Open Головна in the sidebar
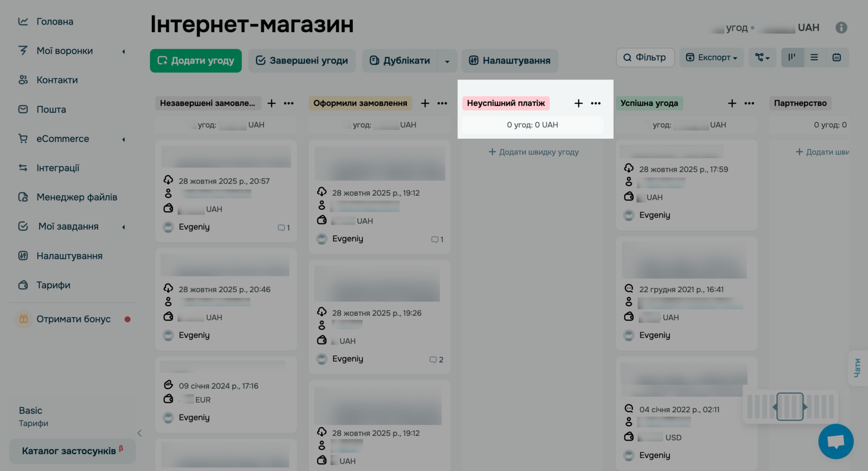Screen dimensions: 868x471 54,22
